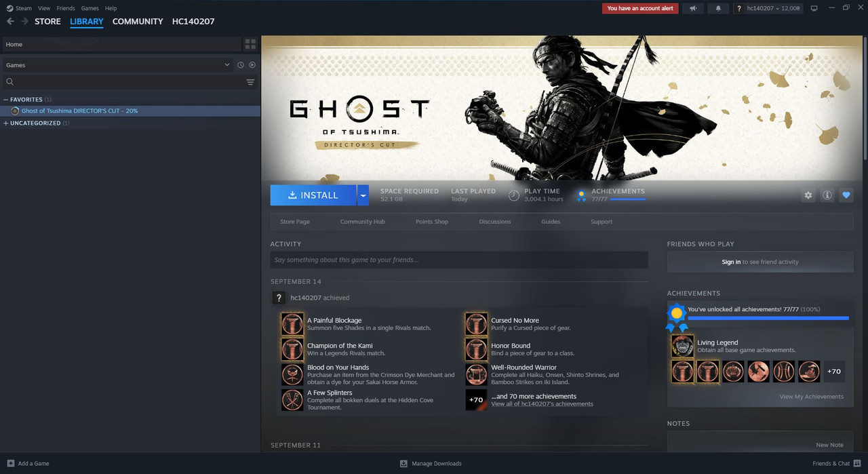The height and width of the screenshot is (474, 868).
Task: Click the achievements progress bar in header
Action: pos(628,199)
